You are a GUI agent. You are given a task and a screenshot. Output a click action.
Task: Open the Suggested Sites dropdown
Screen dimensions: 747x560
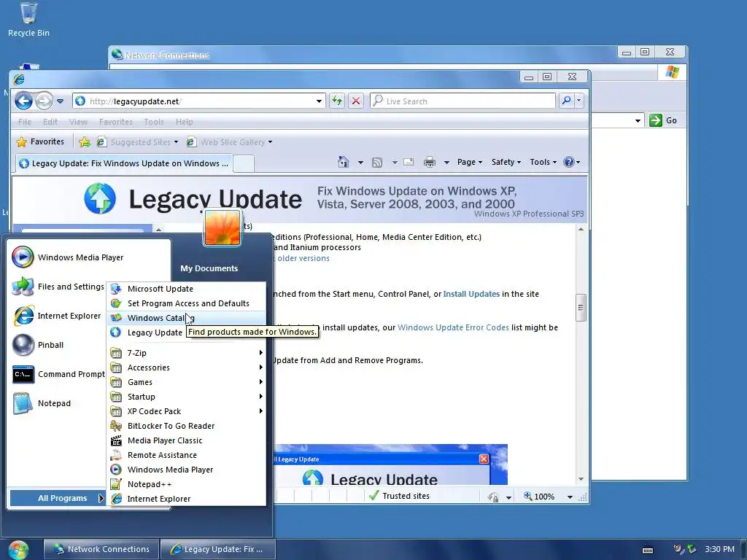pyautogui.click(x=137, y=142)
